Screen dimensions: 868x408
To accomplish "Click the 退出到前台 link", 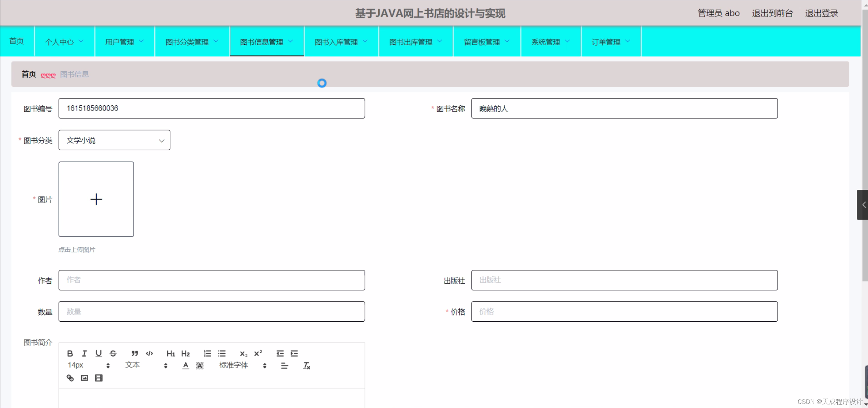I will pos(772,13).
